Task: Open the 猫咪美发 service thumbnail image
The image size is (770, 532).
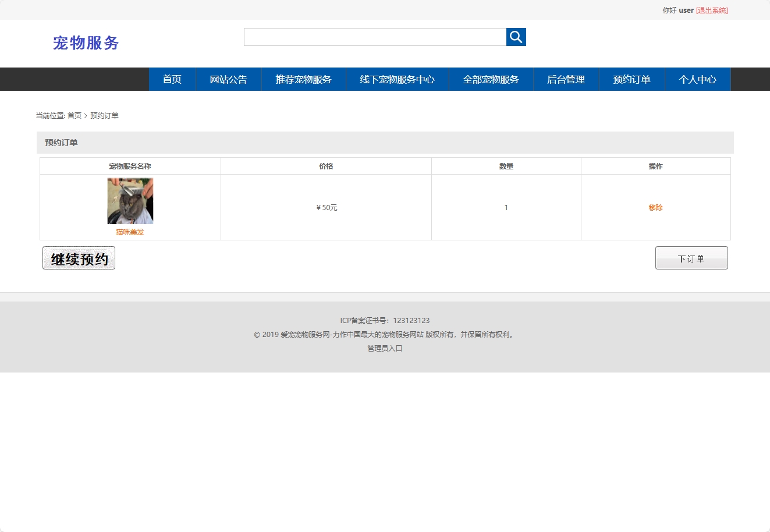Action: 130,200
